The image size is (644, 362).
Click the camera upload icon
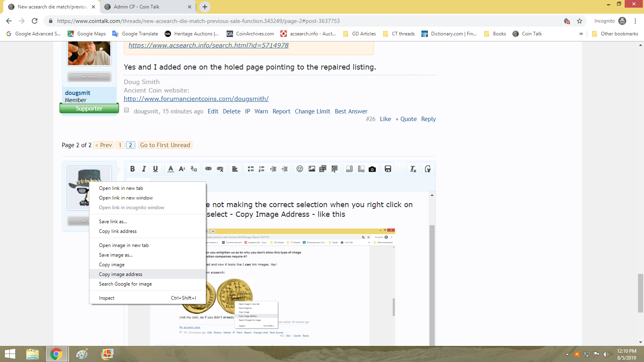click(x=372, y=169)
